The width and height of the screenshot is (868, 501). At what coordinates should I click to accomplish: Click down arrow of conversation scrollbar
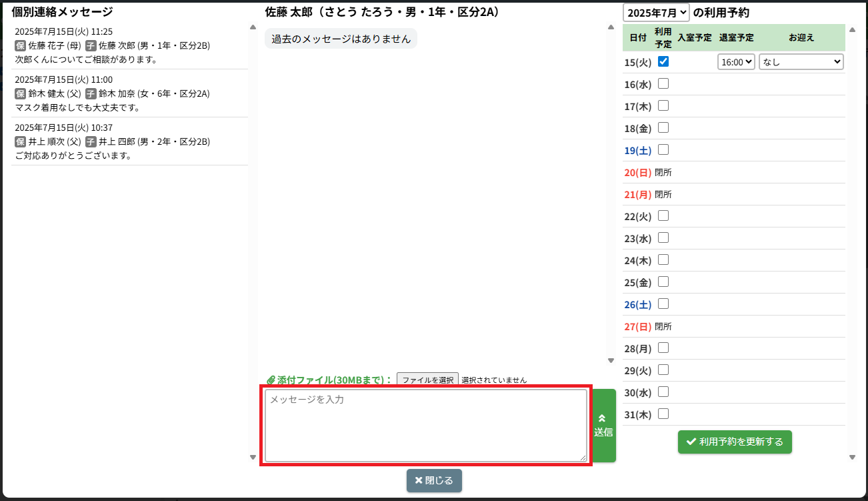pos(611,361)
